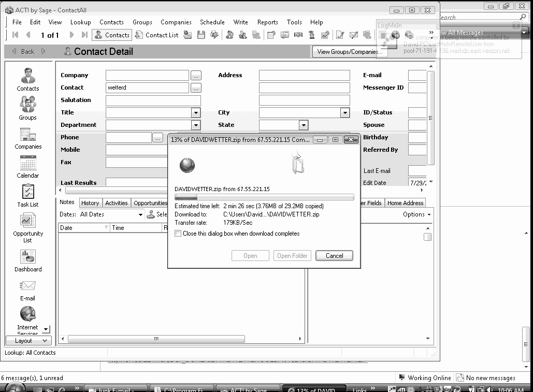Open the Options dropdown menu
Viewport: 533px width, 392px height.
click(417, 214)
